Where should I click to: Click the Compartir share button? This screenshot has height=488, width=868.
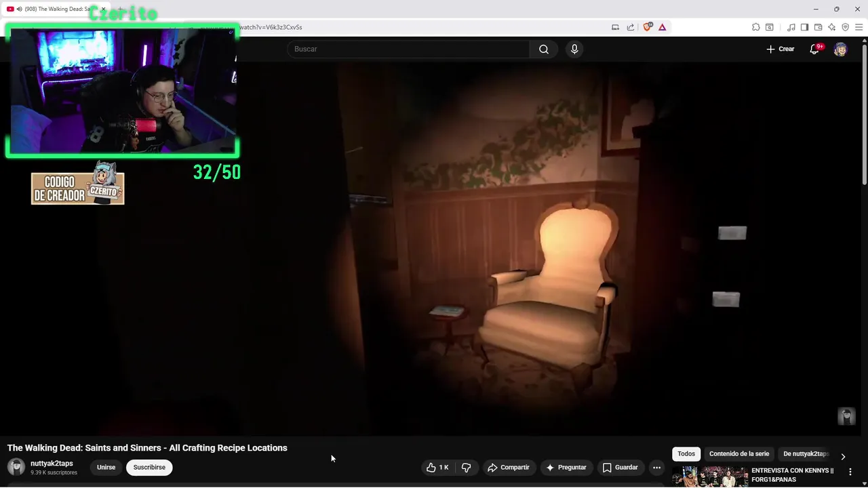(509, 467)
